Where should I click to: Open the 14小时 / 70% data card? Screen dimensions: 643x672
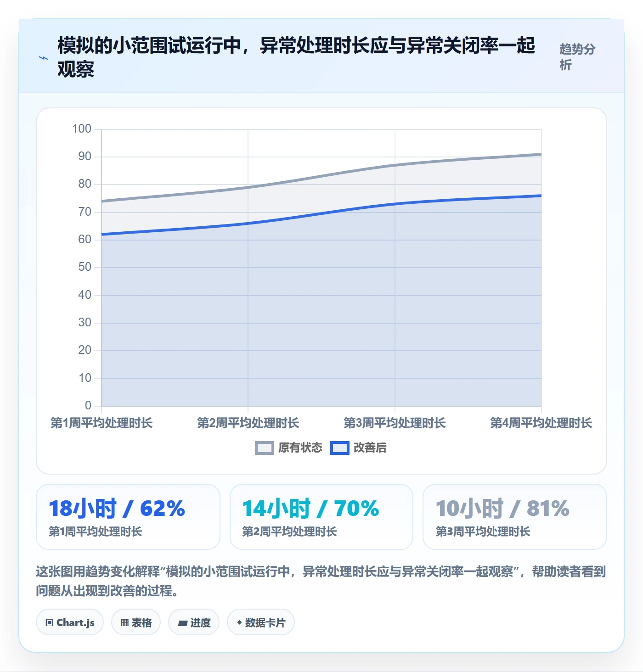click(x=321, y=517)
